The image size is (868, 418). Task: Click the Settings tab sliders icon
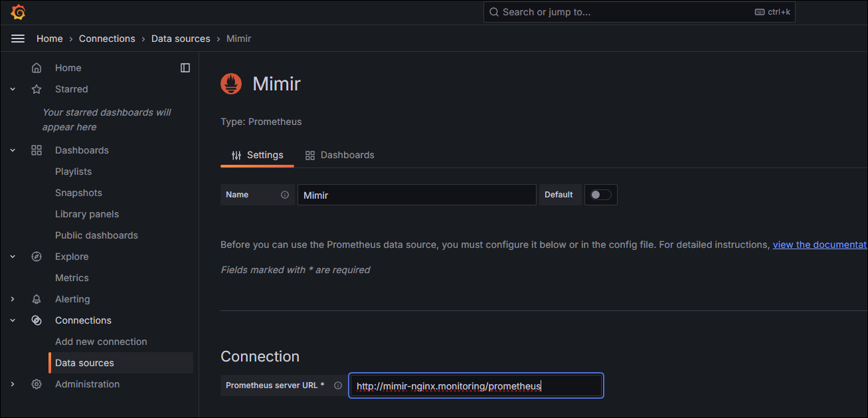coord(236,155)
